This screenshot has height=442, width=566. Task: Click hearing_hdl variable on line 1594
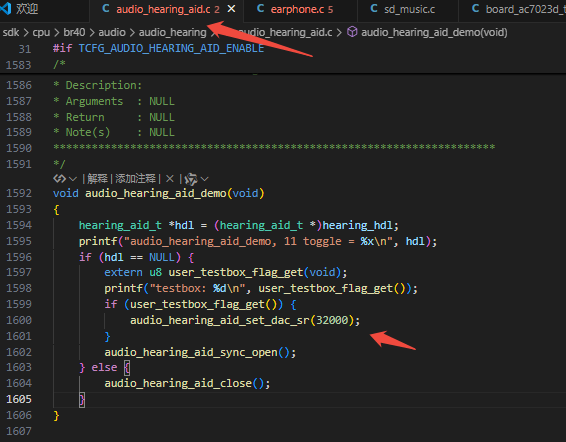tap(357, 225)
